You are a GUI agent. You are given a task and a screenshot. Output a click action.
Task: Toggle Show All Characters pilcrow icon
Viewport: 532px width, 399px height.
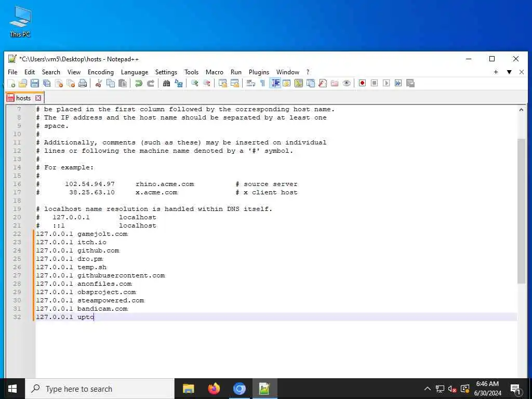coord(262,83)
